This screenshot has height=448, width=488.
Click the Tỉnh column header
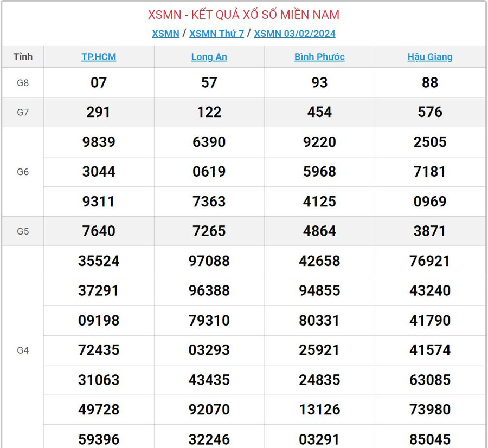tap(23, 57)
